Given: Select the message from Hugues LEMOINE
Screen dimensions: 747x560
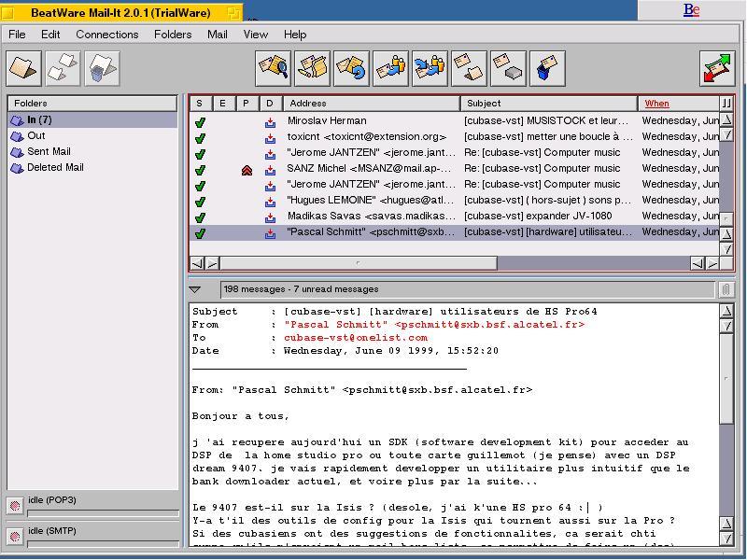Looking at the screenshot, I should click(x=455, y=200).
